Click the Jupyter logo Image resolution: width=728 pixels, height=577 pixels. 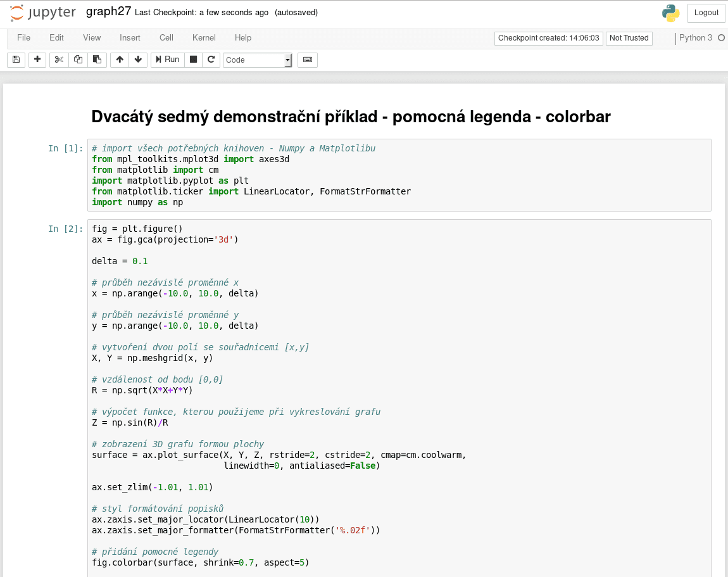42,13
